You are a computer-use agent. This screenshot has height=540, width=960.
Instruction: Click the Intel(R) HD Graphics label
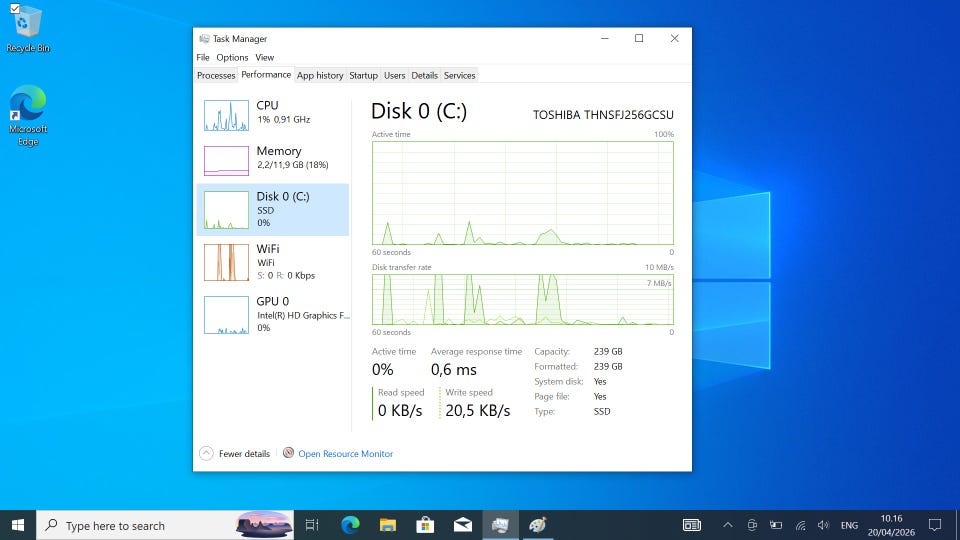(303, 315)
